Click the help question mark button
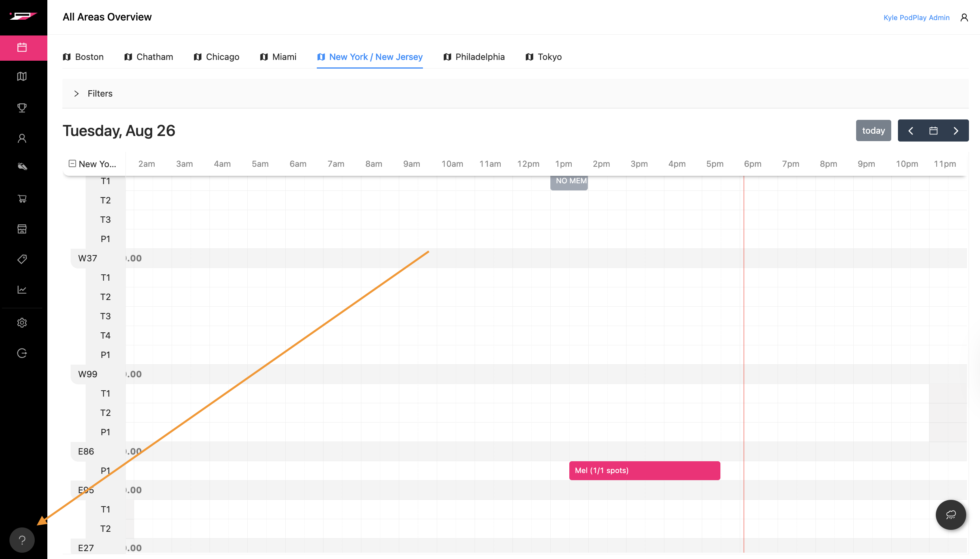Viewport: 980px width, 559px height. click(x=22, y=540)
